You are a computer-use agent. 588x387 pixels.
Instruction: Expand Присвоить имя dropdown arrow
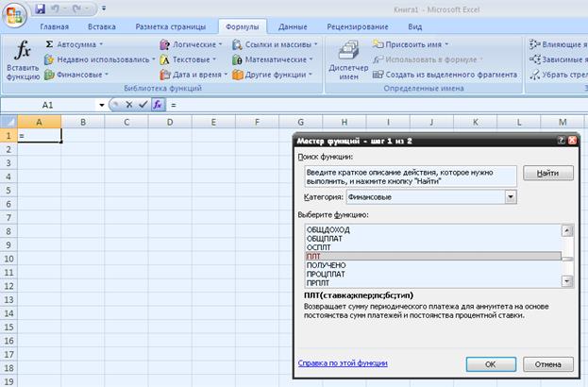(x=446, y=44)
